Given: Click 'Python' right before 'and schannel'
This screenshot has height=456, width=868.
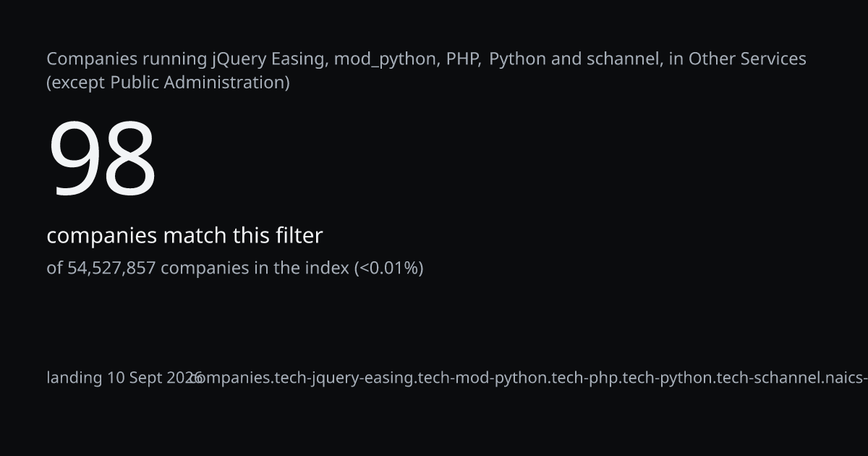Looking at the screenshot, I should pyautogui.click(x=517, y=59).
